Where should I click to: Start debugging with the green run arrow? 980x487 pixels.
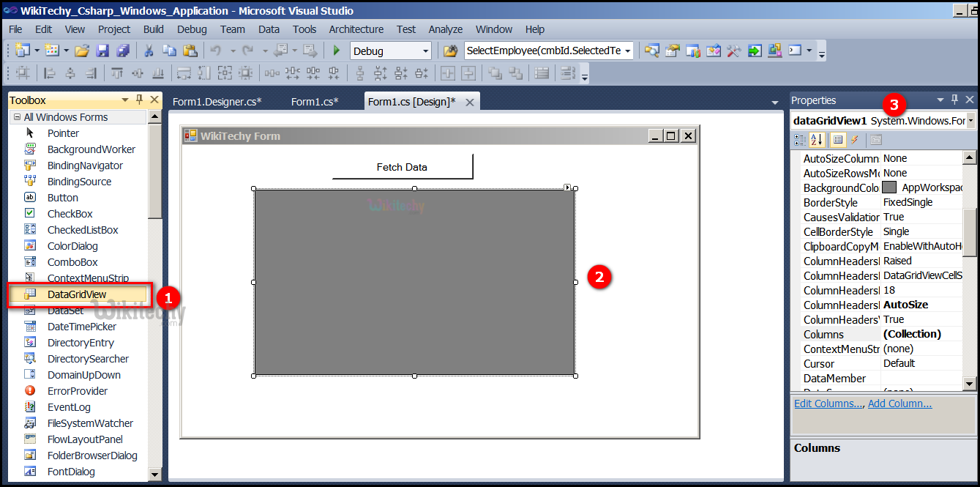tap(336, 50)
